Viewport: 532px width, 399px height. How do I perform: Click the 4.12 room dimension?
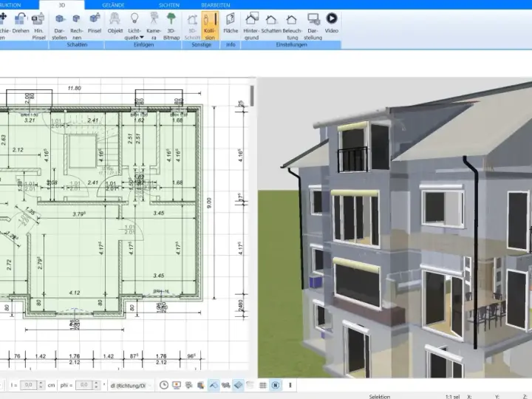75,293
